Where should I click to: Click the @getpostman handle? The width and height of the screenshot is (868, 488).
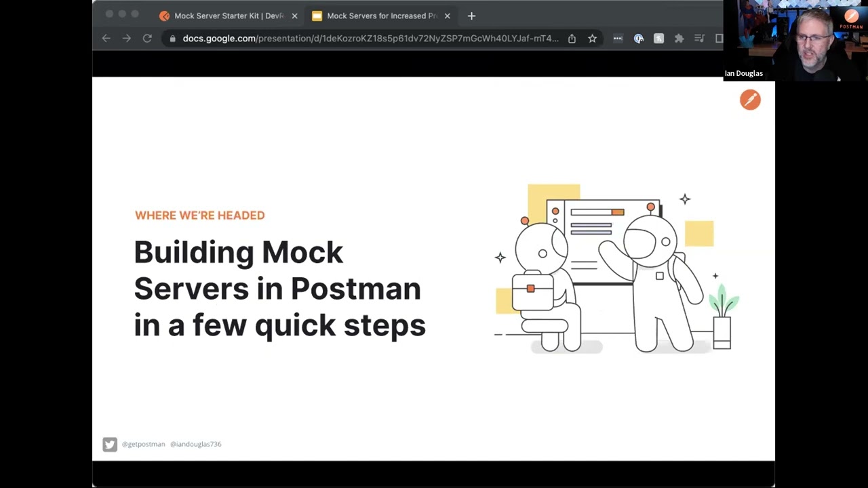(x=143, y=444)
